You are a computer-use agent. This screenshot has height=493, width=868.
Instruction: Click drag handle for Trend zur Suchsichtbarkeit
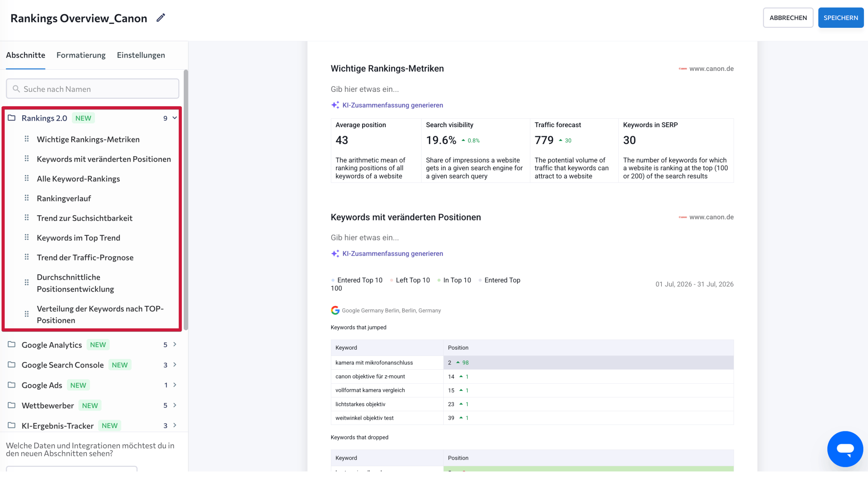[x=26, y=218]
